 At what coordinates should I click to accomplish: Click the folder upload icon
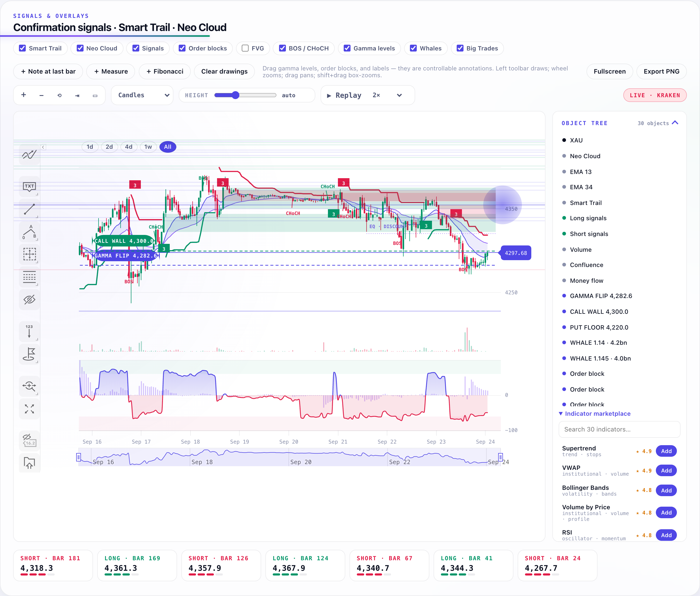pos(29,463)
